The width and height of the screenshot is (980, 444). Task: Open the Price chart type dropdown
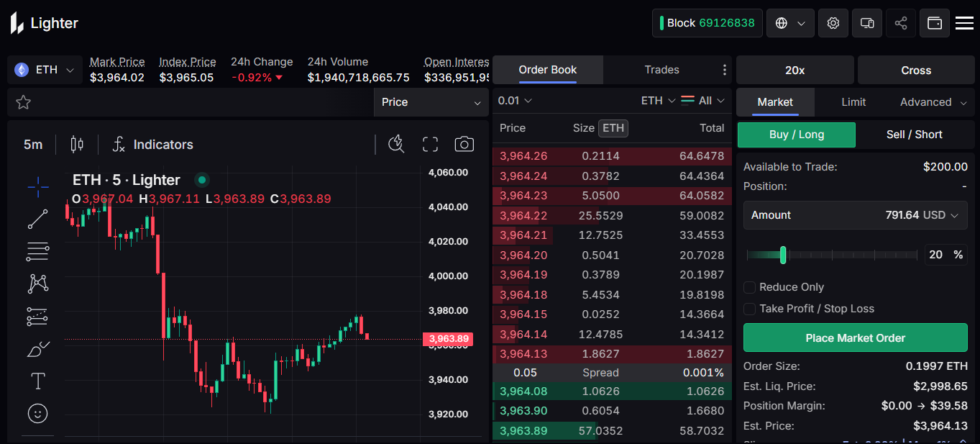(431, 102)
